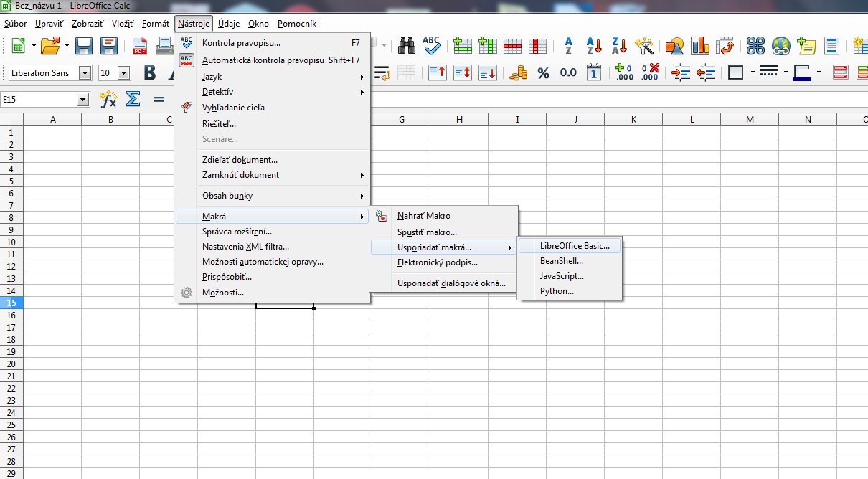Apply bold formatting
Screen dimensions: 868x479
[x=150, y=72]
